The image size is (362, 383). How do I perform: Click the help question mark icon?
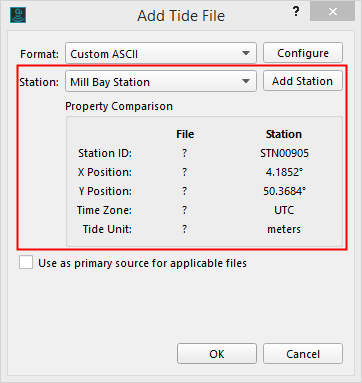coord(296,12)
